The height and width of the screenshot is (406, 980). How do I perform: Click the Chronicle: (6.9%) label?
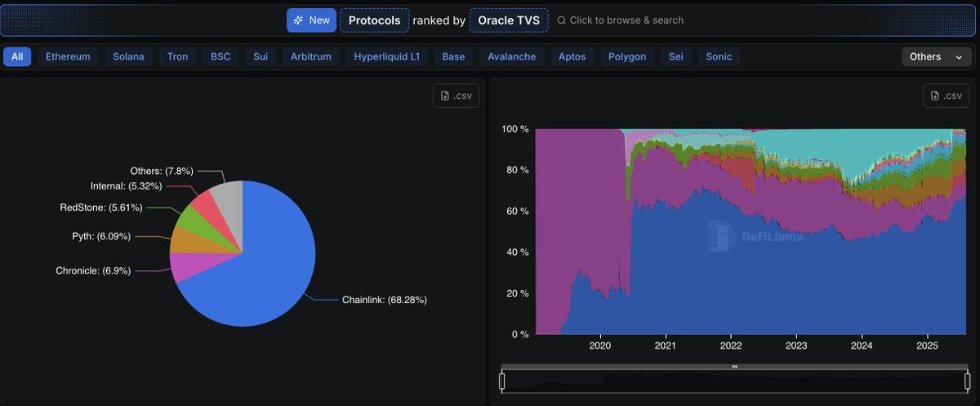click(x=93, y=270)
